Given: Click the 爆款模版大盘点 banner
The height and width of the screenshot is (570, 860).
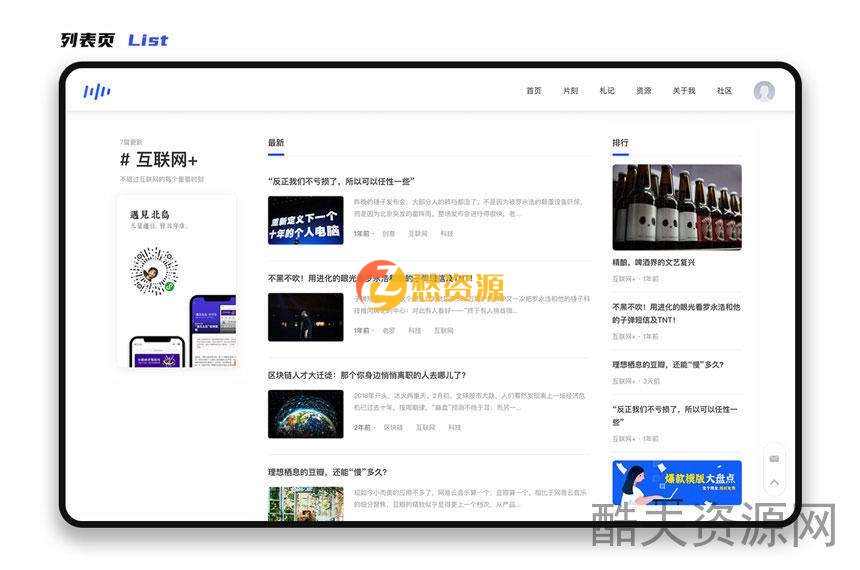Looking at the screenshot, I should click(677, 483).
